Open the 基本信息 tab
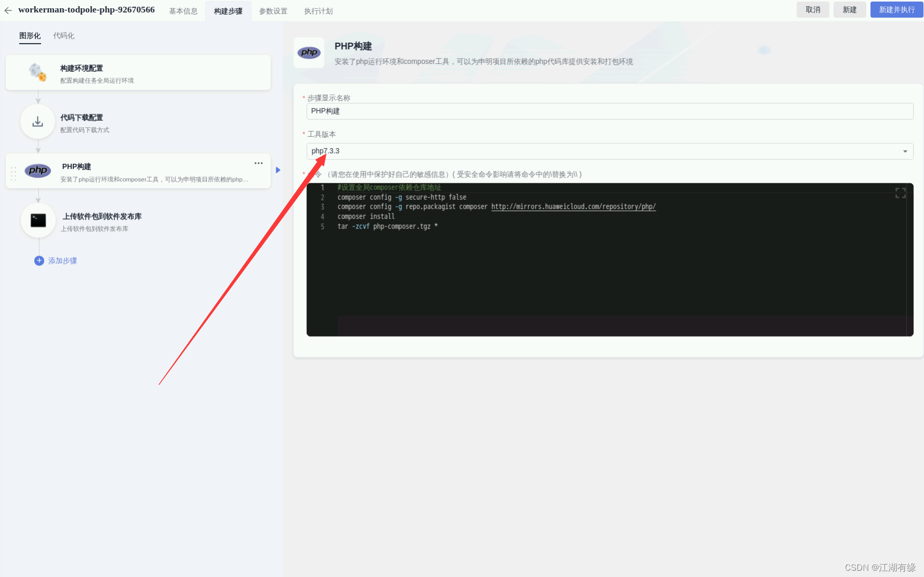The image size is (924, 577). tap(183, 11)
